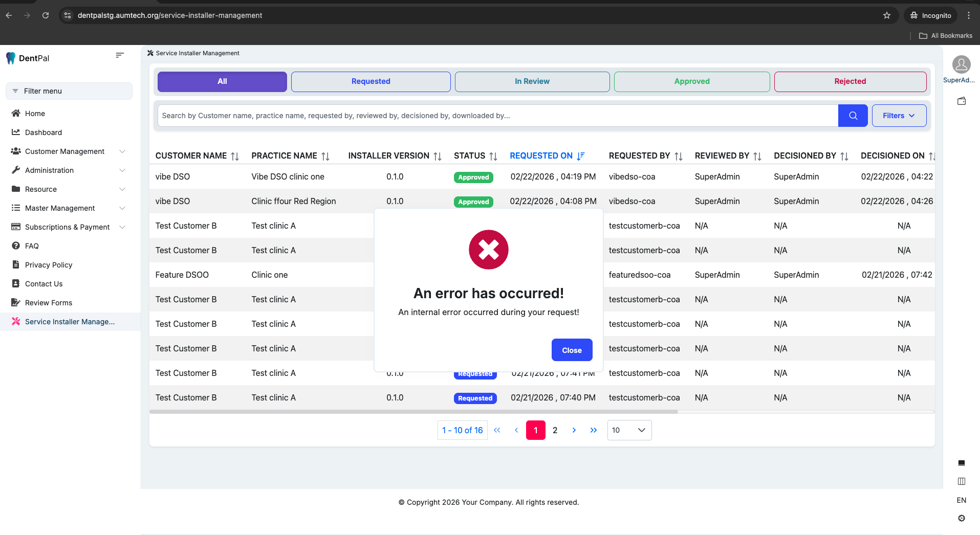Close the error dialog
The height and width of the screenshot is (535, 980).
tap(572, 350)
